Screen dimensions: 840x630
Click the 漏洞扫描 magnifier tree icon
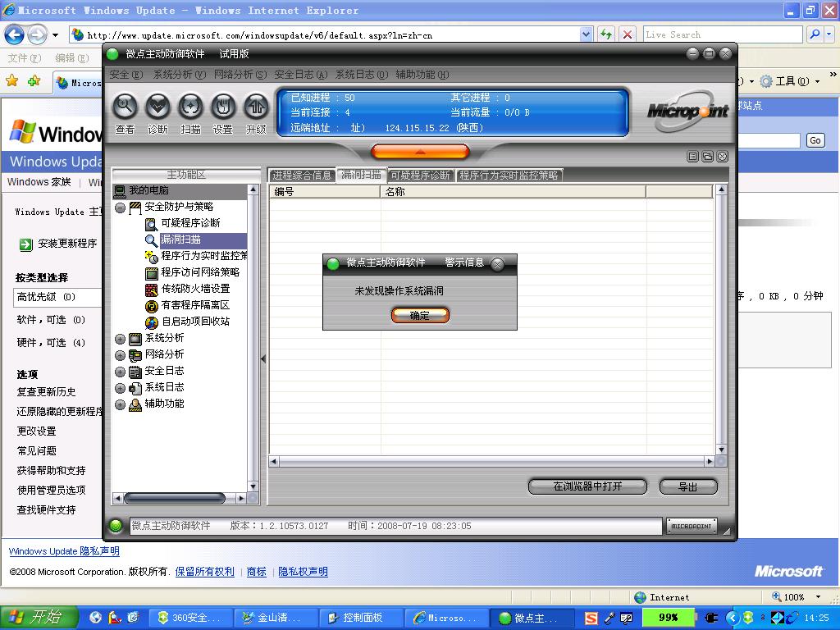pos(152,240)
